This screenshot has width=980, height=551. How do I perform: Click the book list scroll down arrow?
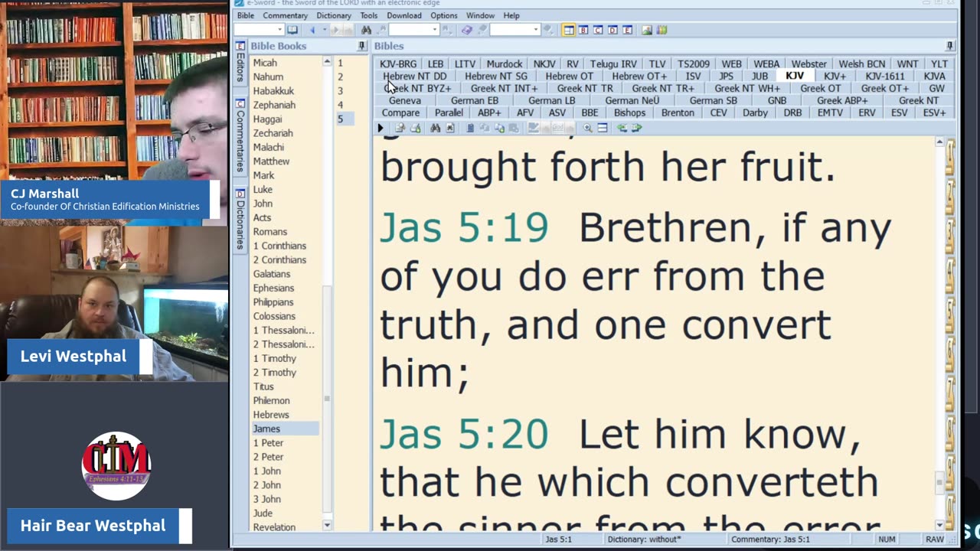[328, 525]
